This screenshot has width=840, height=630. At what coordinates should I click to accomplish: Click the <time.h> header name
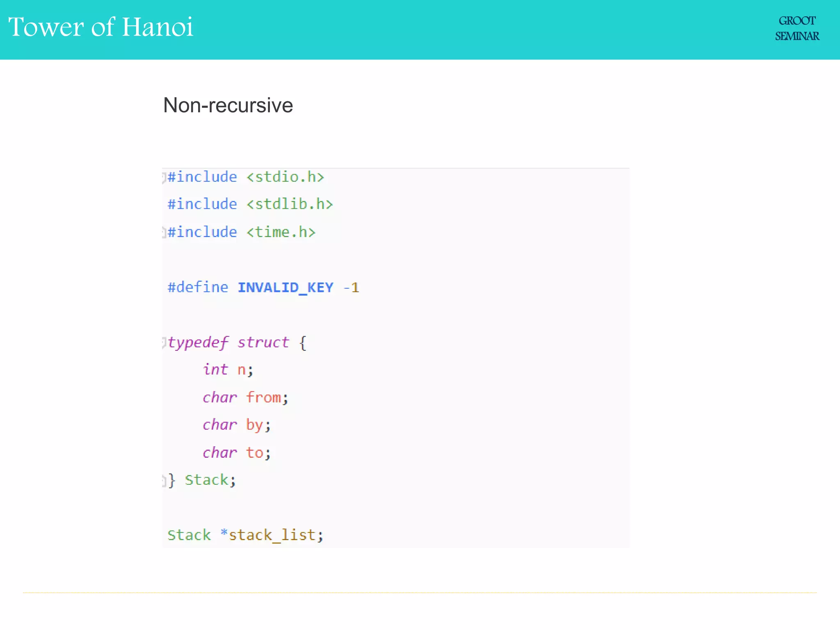(x=281, y=232)
